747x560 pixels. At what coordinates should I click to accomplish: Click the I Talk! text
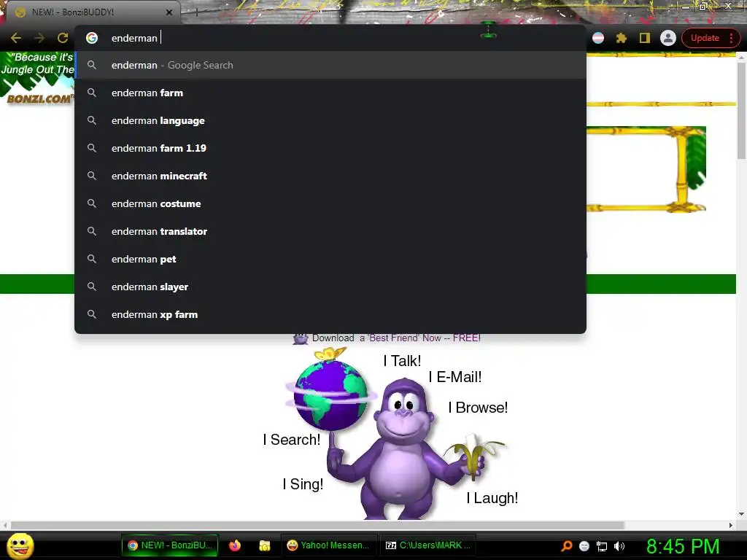pyautogui.click(x=402, y=361)
